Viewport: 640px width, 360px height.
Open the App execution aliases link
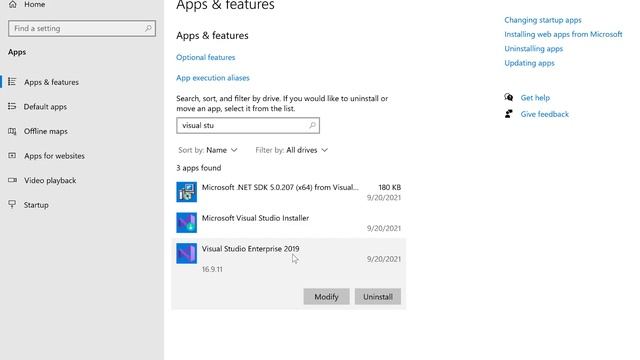213,78
